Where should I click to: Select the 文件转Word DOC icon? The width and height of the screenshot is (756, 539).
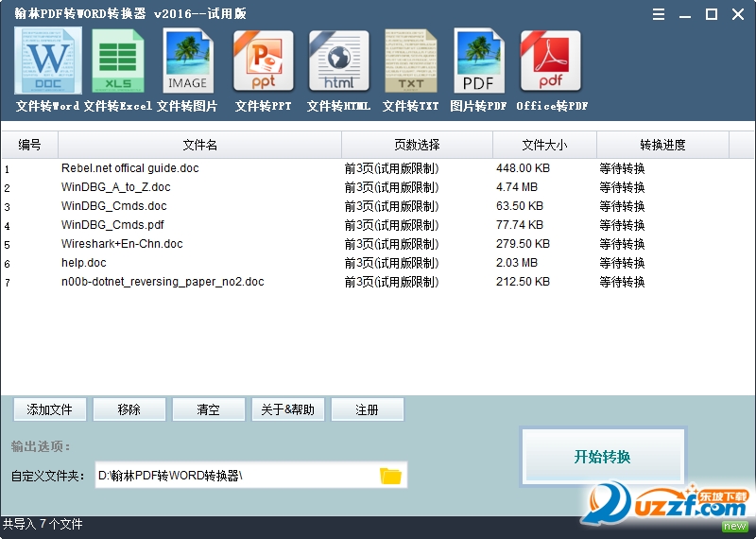pos(48,61)
